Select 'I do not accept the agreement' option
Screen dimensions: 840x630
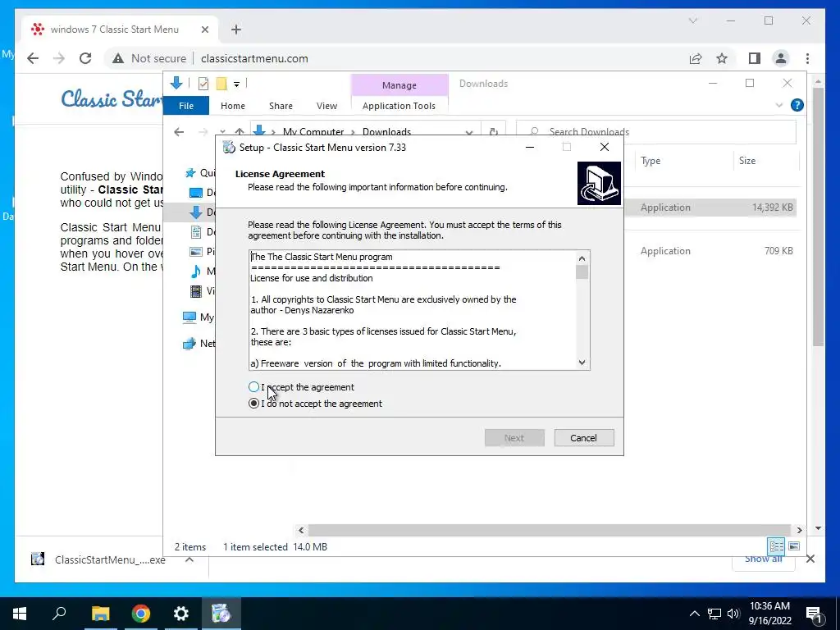pos(254,404)
